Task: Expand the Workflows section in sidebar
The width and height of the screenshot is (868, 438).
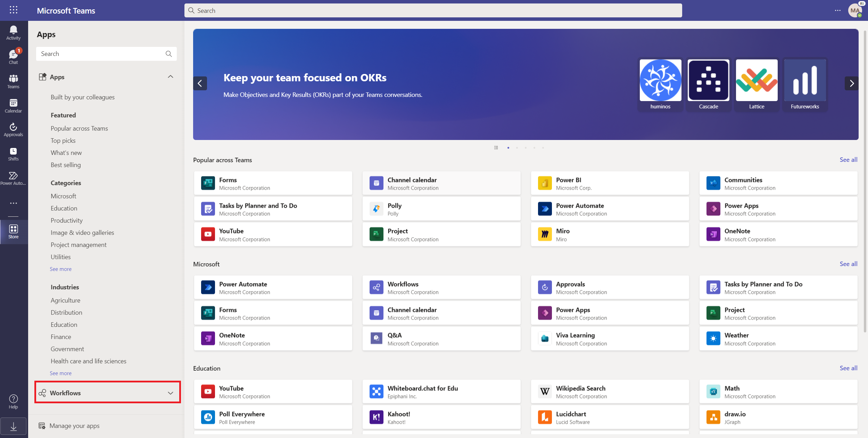Action: coord(172,392)
